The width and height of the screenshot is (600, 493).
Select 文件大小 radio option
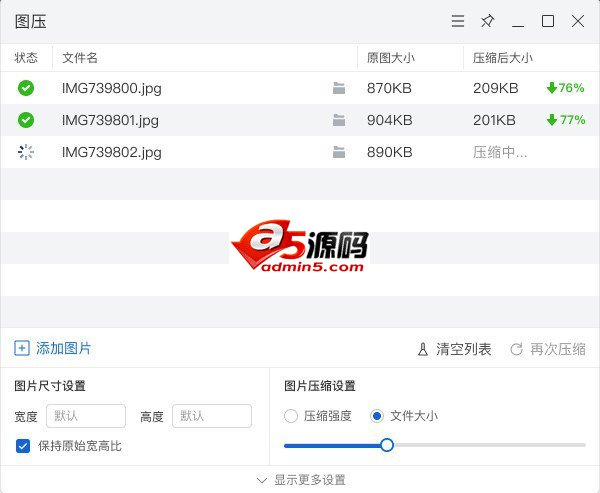[x=377, y=416]
